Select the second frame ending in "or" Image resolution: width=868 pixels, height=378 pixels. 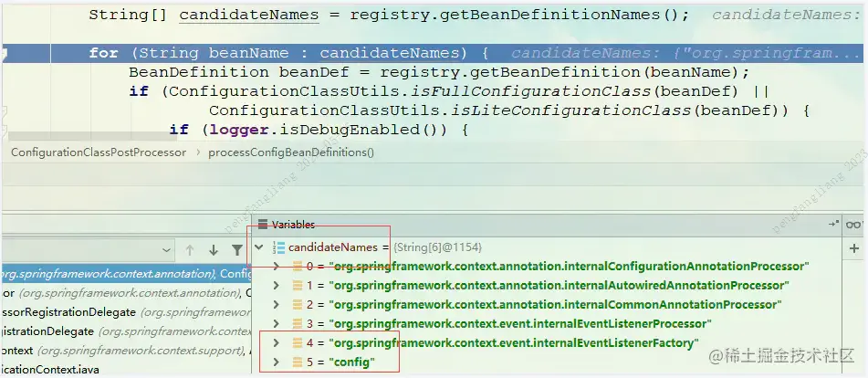[x=126, y=293]
